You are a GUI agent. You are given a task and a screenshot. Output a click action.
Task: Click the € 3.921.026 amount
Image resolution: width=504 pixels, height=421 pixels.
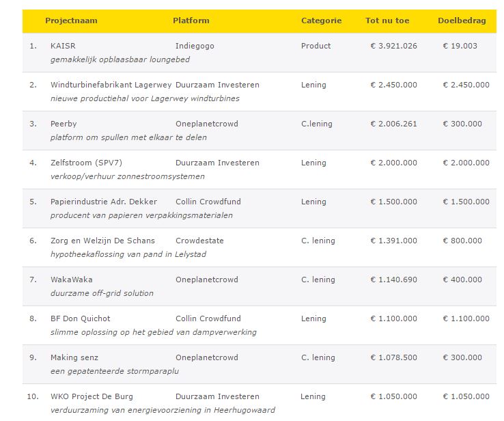click(393, 46)
